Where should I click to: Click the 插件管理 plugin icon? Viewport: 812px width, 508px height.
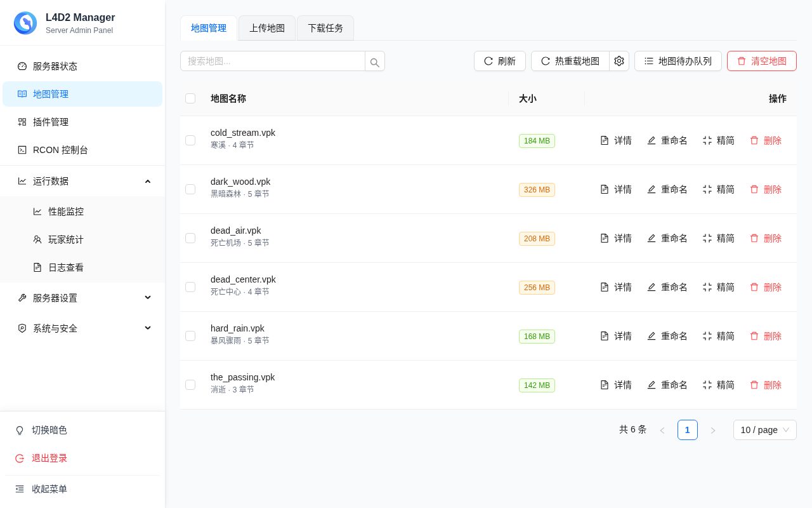point(22,122)
